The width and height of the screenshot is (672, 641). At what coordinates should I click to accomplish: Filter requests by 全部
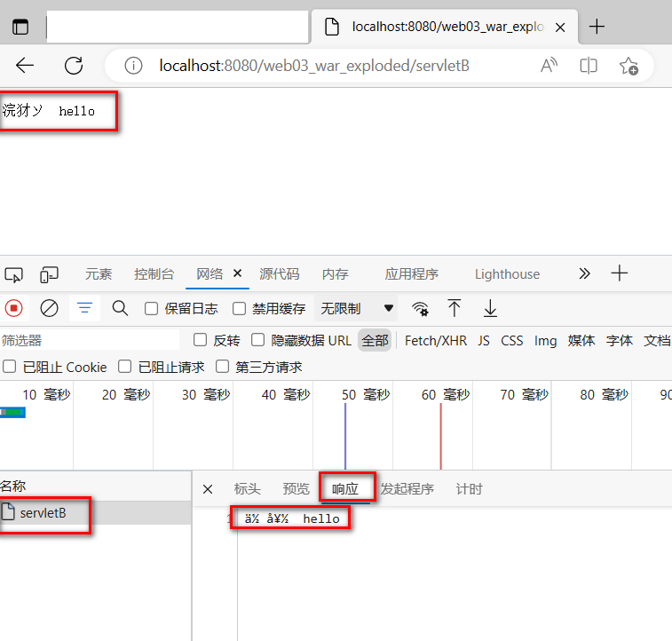(x=375, y=340)
